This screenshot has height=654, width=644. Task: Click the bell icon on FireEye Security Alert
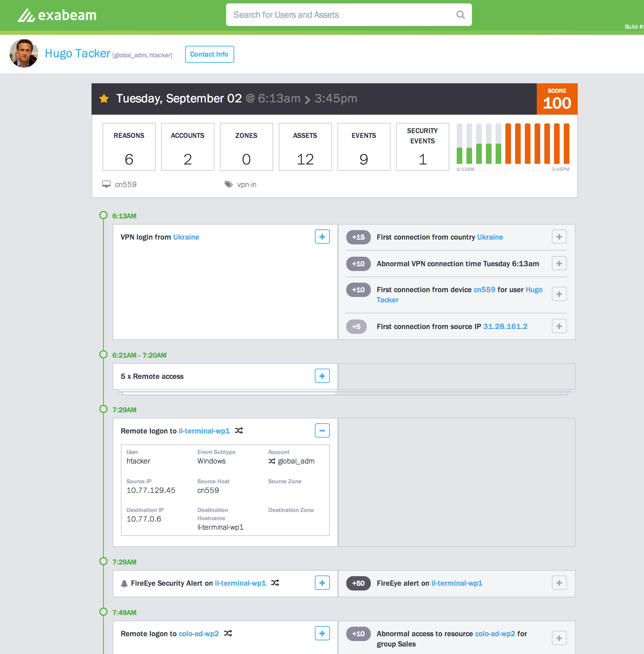(x=124, y=583)
